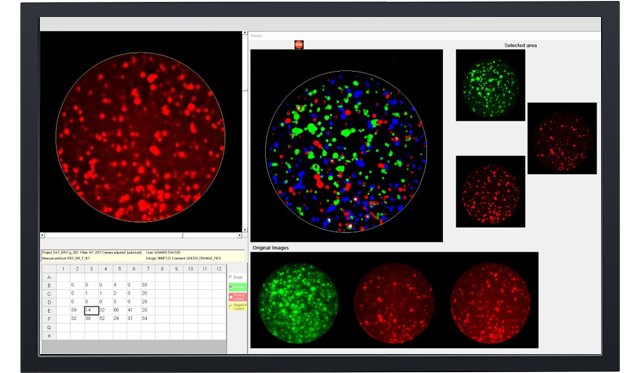640x373 pixels.
Task: Select the red Positive control radio button
Action: pyautogui.click(x=231, y=297)
